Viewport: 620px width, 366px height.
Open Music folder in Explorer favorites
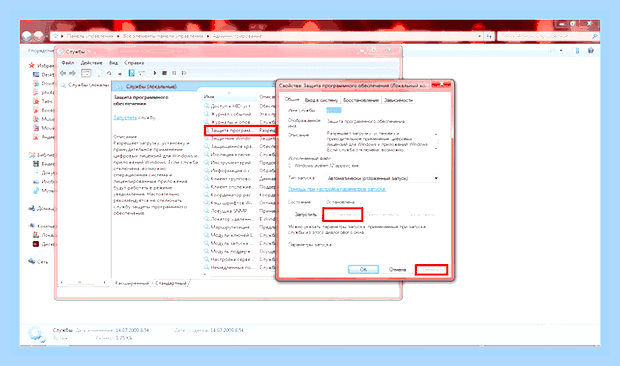[43, 119]
